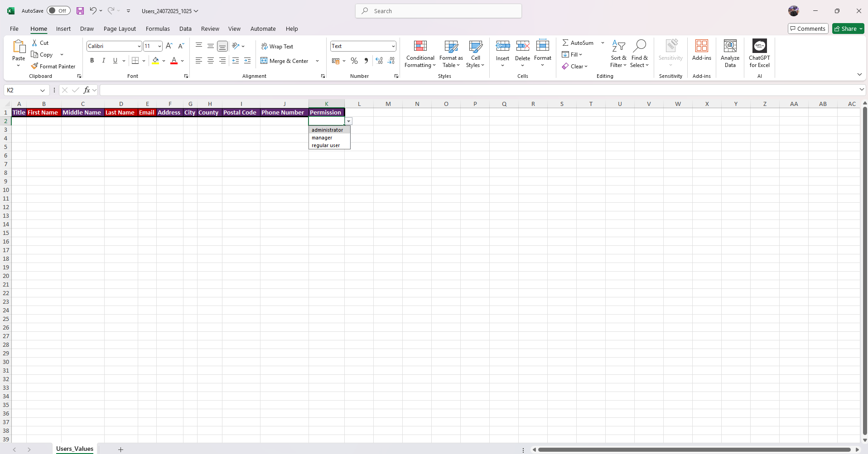Open Conditional Formatting menu

[420, 54]
